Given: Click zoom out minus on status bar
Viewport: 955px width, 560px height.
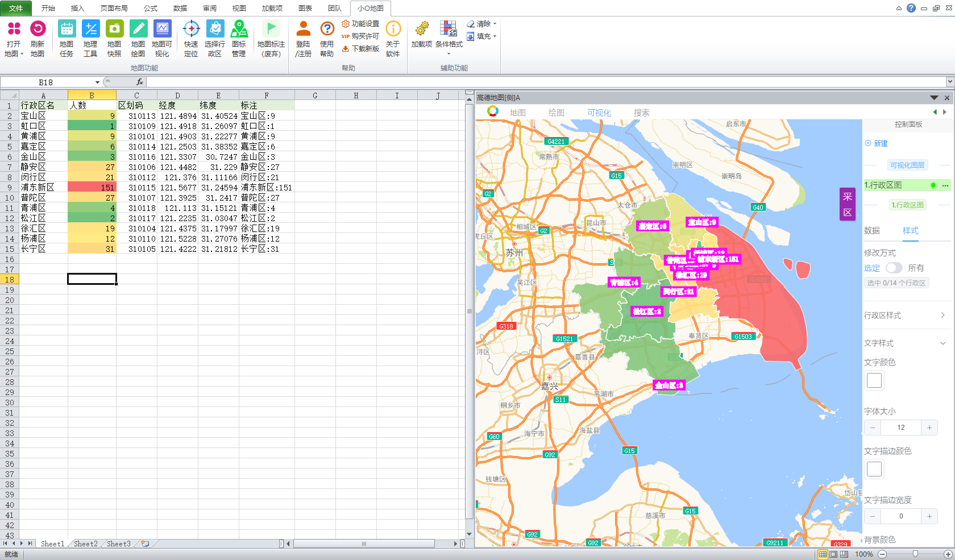Looking at the screenshot, I should pyautogui.click(x=882, y=554).
